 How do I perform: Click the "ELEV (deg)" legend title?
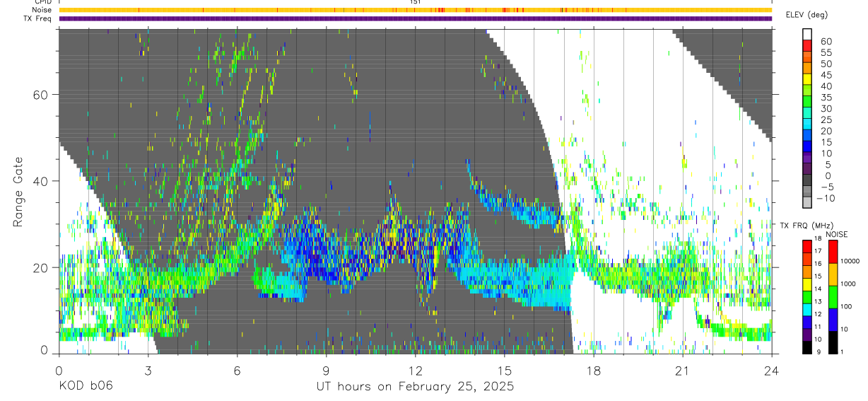click(807, 15)
